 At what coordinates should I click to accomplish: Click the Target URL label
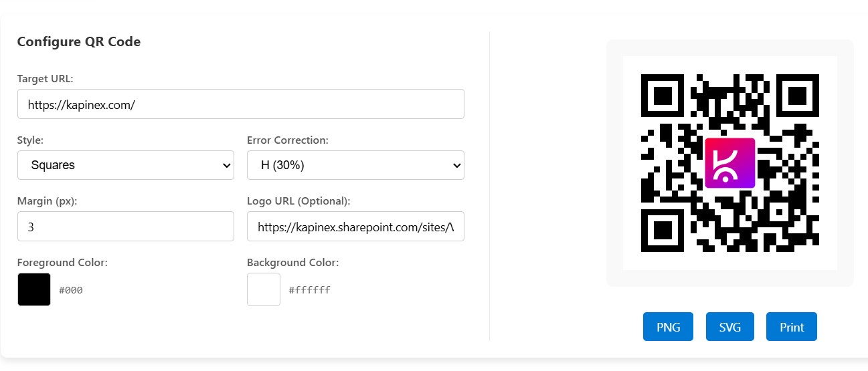tap(45, 79)
